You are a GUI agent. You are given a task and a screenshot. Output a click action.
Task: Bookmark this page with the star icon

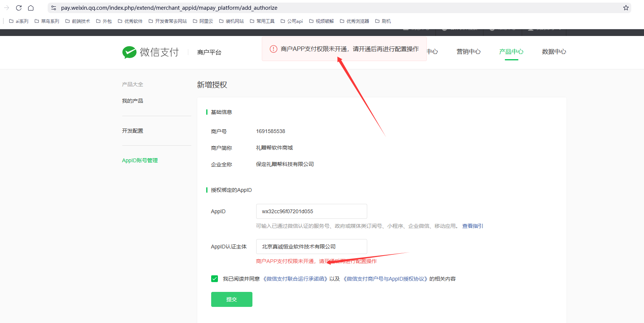626,8
